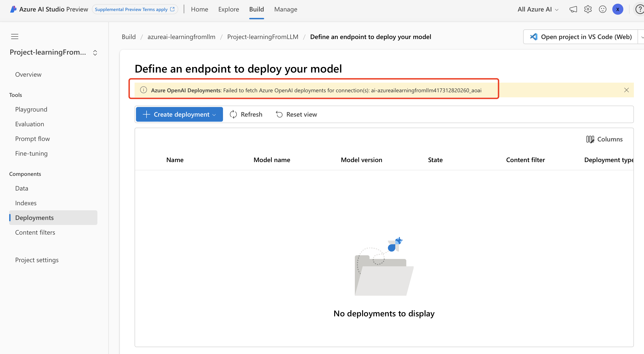Go to the Home tab
This screenshot has height=354, width=644.
click(x=200, y=9)
